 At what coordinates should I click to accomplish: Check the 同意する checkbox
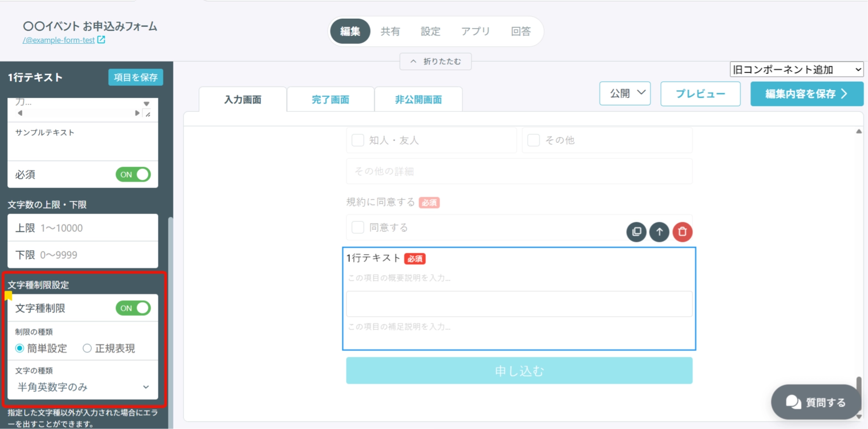tap(358, 227)
